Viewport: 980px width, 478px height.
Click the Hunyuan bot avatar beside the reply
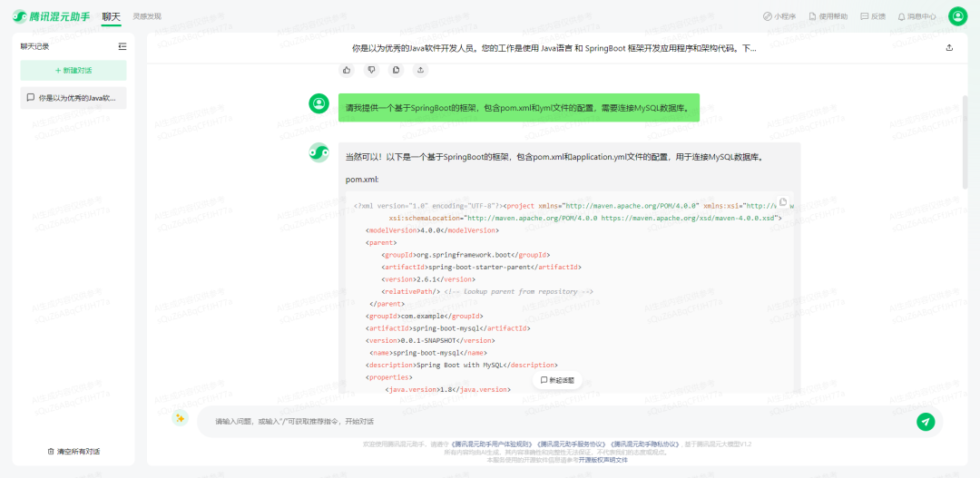318,152
